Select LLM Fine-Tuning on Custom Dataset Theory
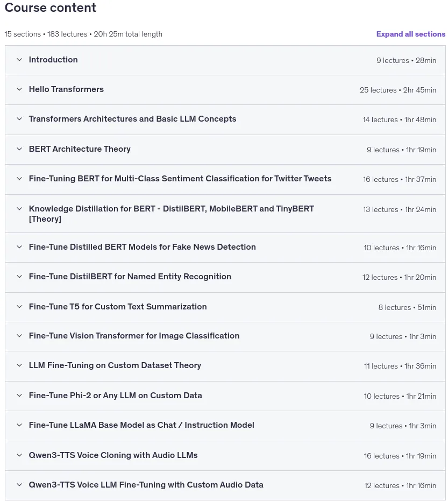 115,365
